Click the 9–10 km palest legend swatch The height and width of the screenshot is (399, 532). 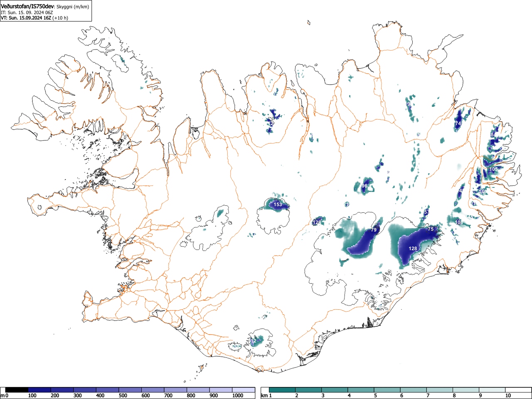point(492,390)
